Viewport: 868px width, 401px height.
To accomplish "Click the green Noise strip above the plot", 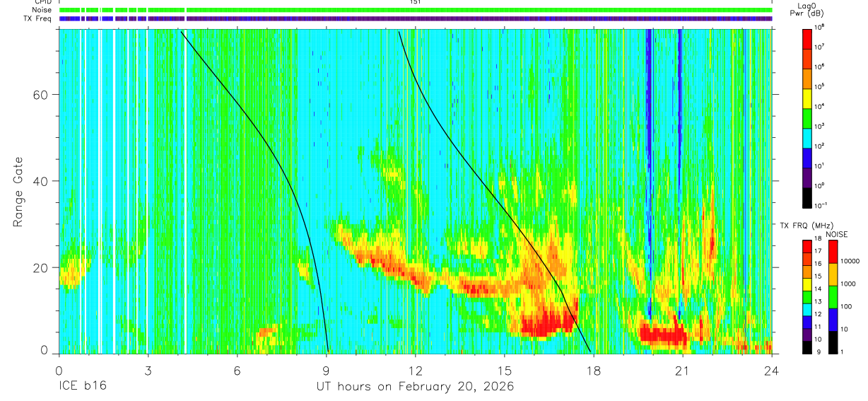I will 416,10.
